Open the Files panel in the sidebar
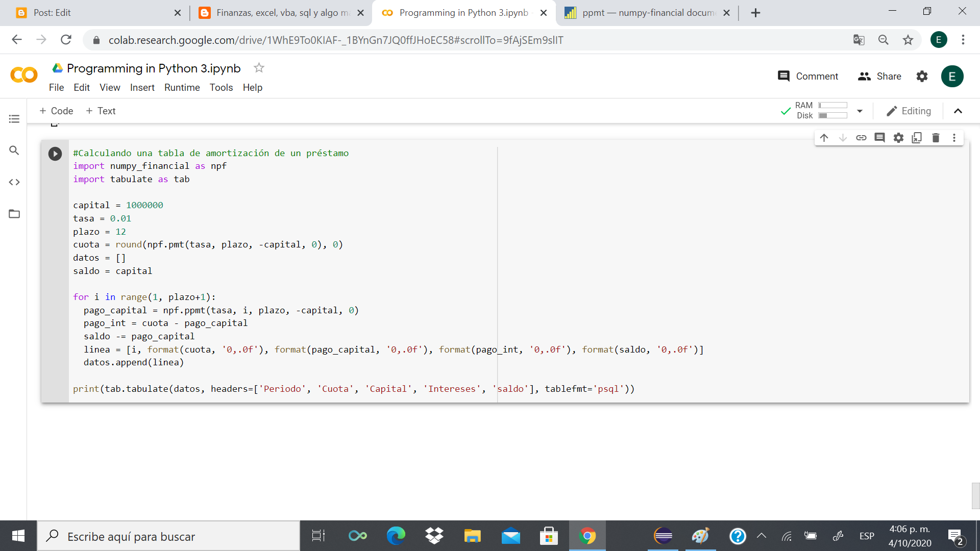 pyautogui.click(x=14, y=214)
